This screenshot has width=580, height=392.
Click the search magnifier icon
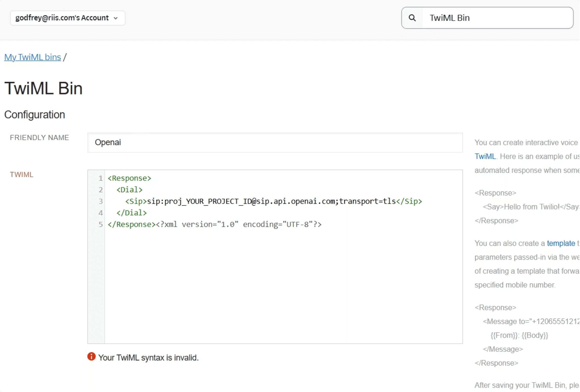(412, 18)
